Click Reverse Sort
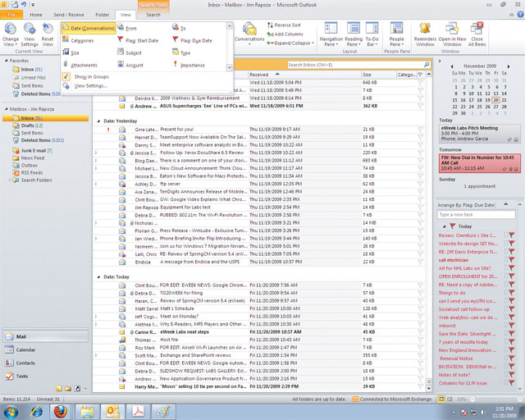 [x=284, y=25]
